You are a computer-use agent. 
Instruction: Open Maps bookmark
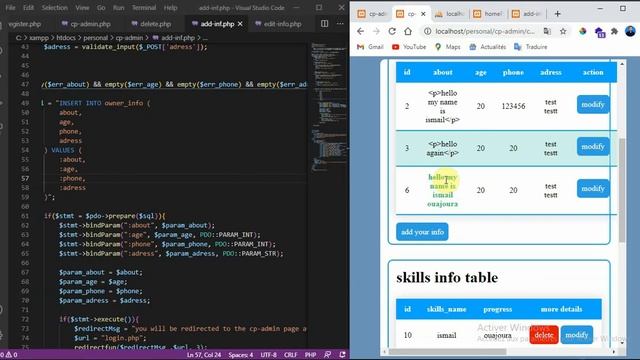448,47
